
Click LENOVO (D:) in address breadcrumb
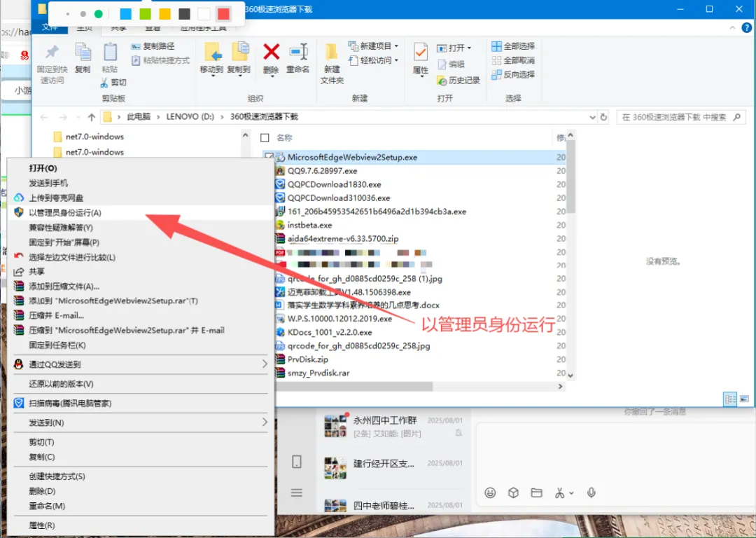click(190, 117)
